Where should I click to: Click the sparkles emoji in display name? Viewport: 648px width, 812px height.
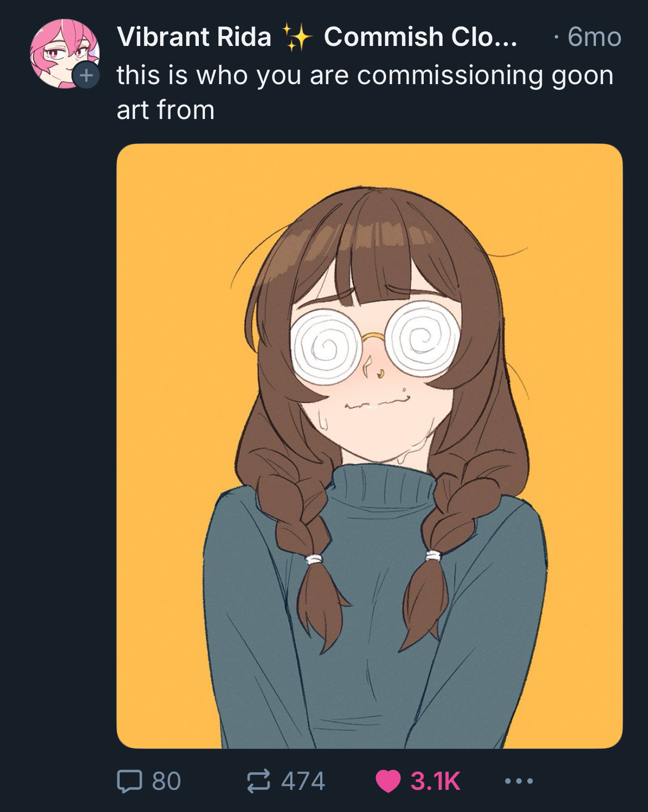(x=297, y=37)
